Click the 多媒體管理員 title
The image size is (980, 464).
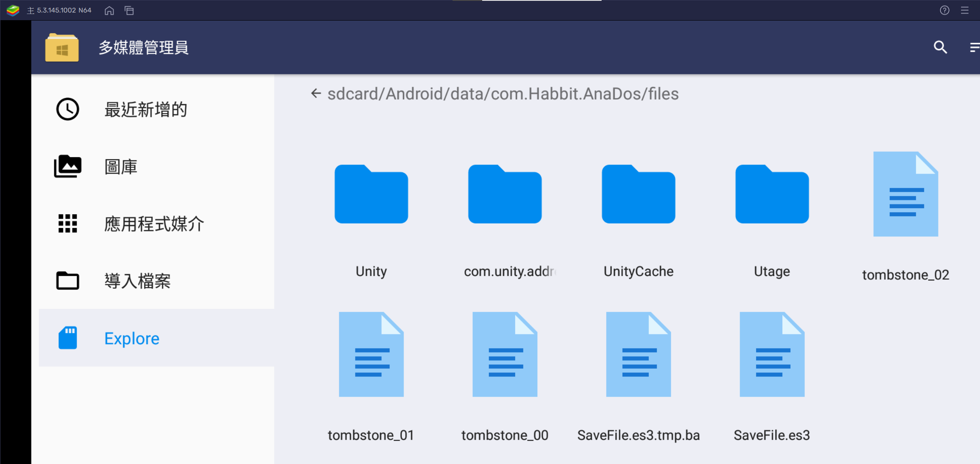coord(143,47)
